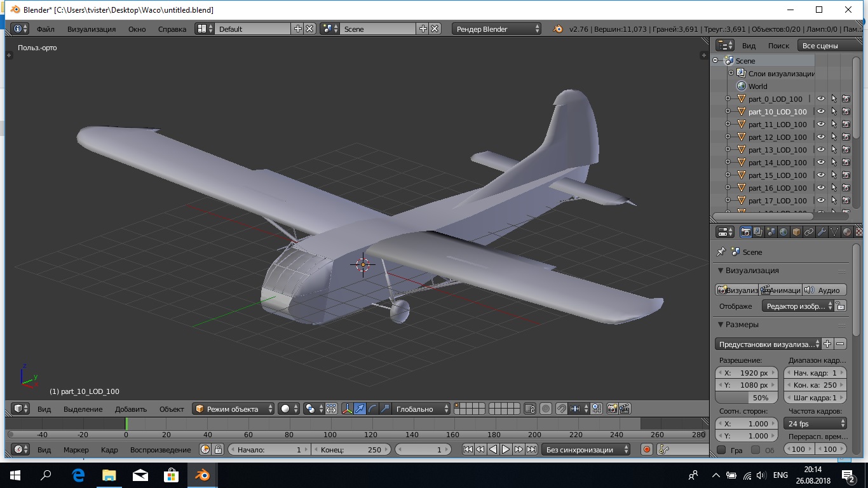Open the Добавить menu in 3D view
Screen dimensions: 868x488
131,409
